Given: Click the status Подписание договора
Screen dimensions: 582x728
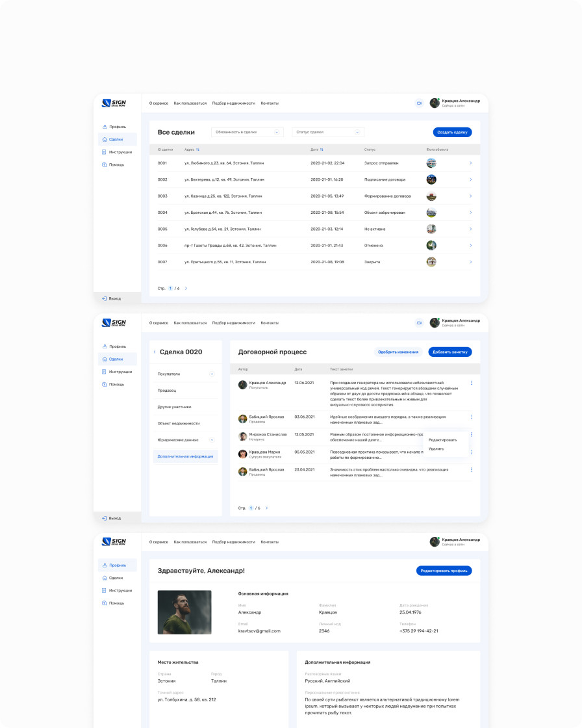Looking at the screenshot, I should click(x=385, y=179).
